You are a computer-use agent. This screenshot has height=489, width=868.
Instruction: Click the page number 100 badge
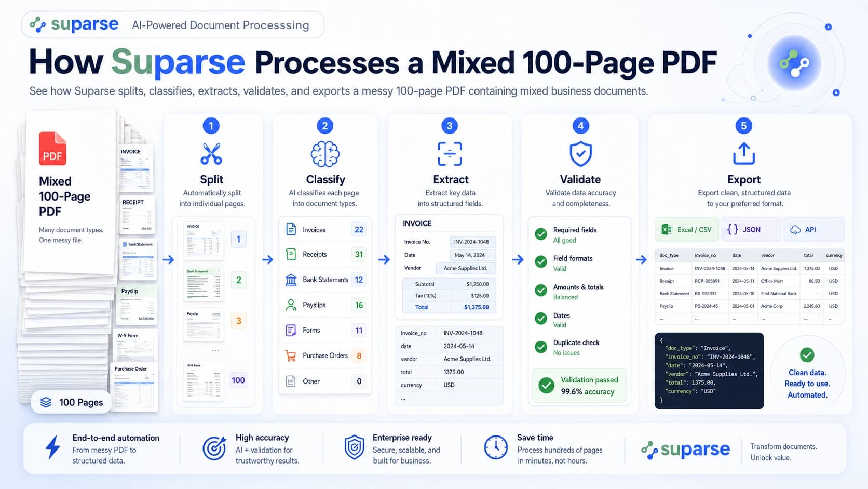(x=238, y=380)
